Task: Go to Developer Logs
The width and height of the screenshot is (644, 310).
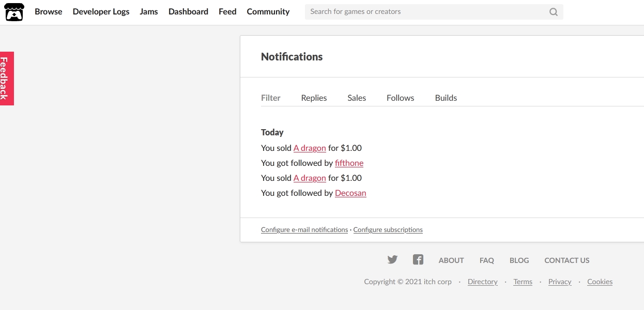Action: [x=101, y=11]
